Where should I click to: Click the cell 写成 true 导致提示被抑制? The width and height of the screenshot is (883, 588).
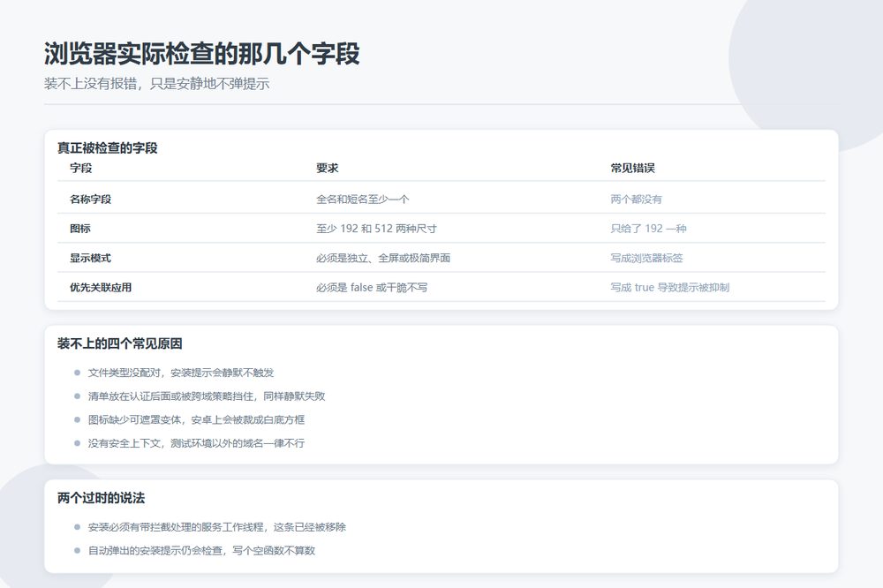[669, 287]
